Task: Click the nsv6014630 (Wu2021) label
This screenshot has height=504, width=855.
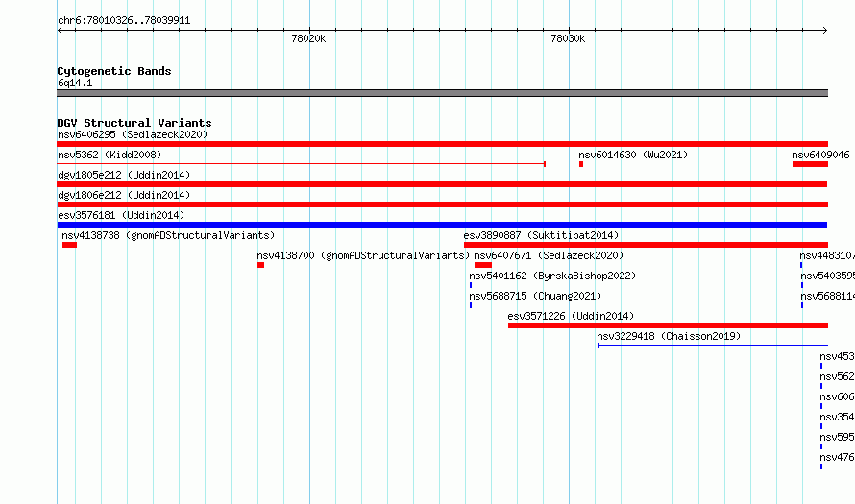Action: 633,155
